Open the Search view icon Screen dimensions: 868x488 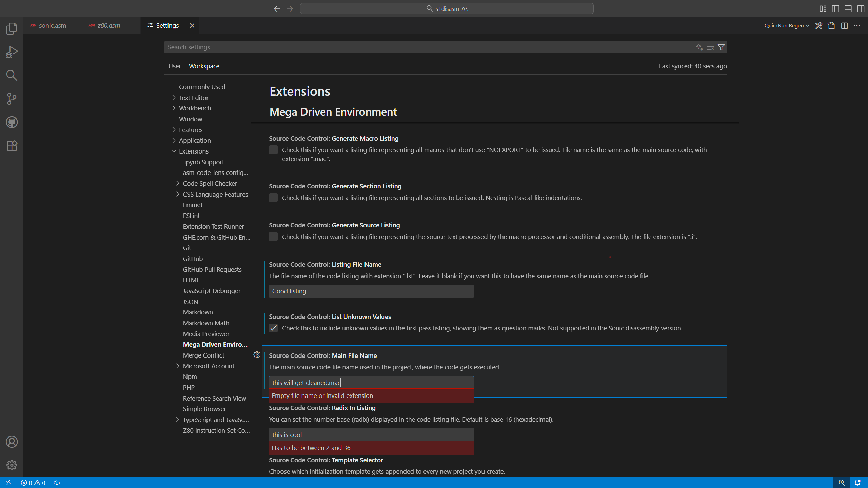coord(12,75)
